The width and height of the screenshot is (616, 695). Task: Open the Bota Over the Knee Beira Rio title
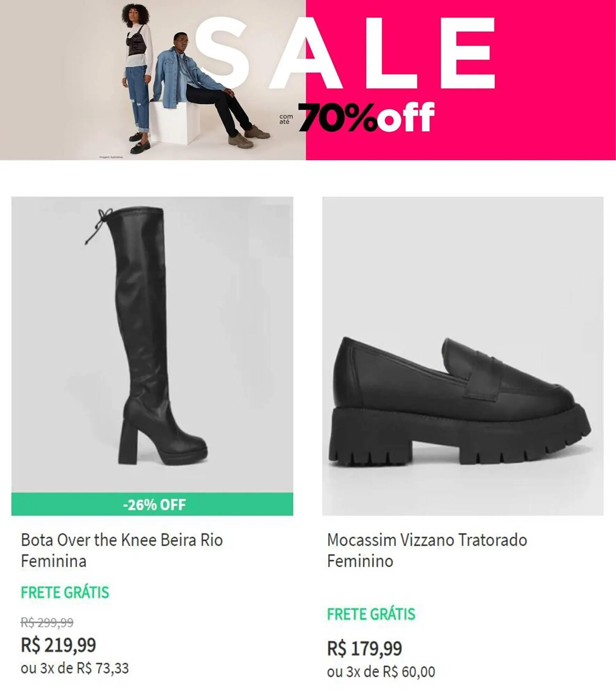[122, 550]
